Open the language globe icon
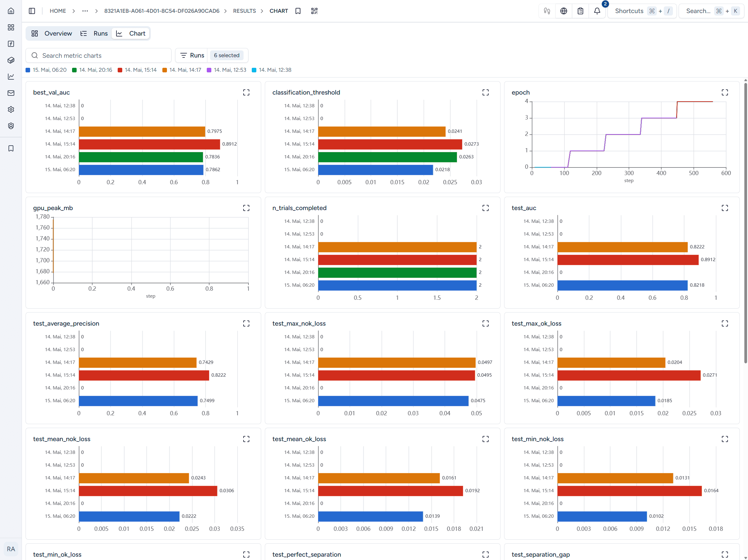This screenshot has height=560, width=748. (564, 11)
